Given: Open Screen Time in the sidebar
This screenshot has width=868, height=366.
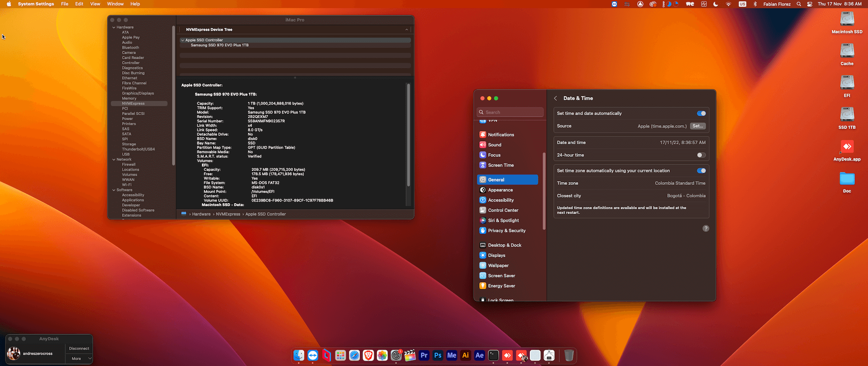Looking at the screenshot, I should pyautogui.click(x=500, y=165).
